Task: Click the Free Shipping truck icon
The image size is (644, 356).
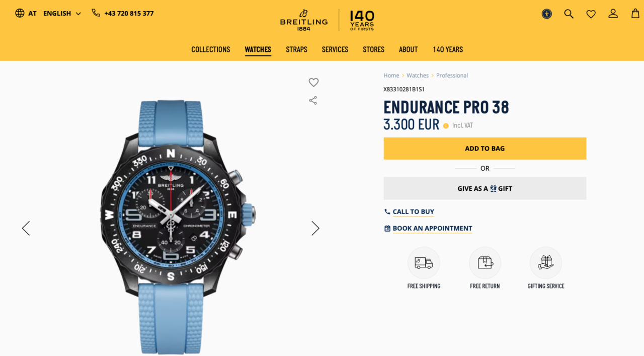Action: 424,263
